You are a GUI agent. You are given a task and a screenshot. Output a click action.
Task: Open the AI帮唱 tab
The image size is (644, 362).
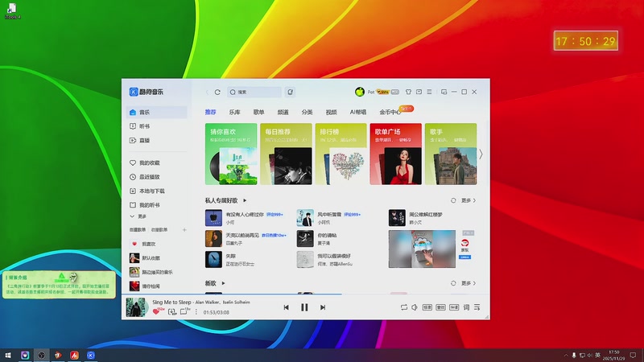coord(357,112)
